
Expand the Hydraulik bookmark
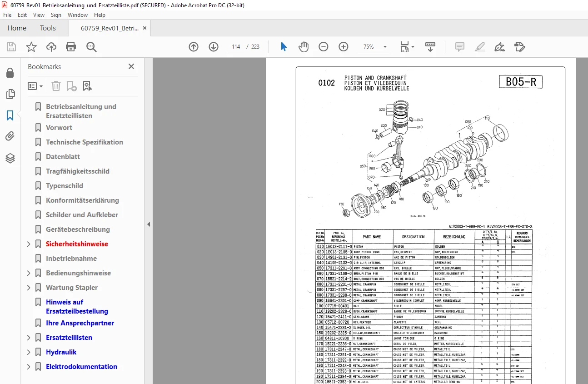(29, 352)
